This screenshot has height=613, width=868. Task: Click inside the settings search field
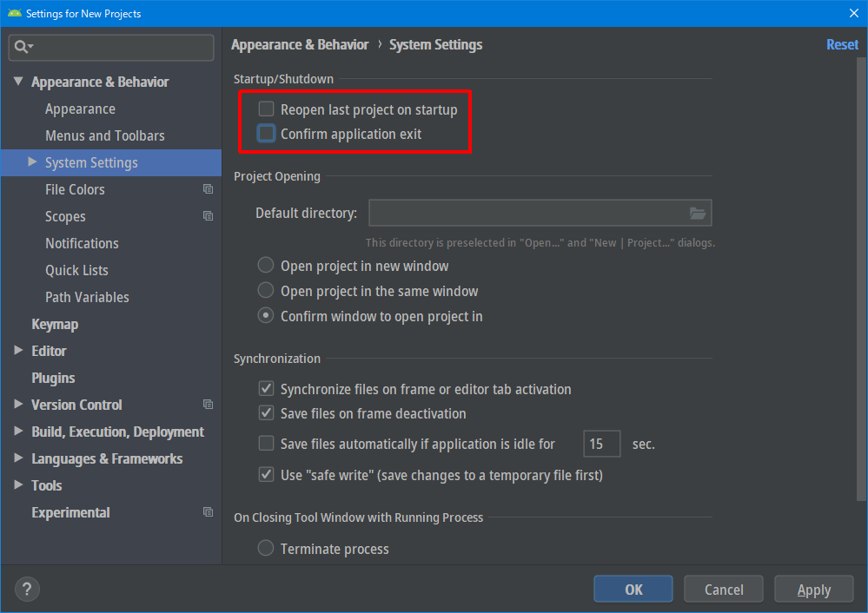pos(111,47)
